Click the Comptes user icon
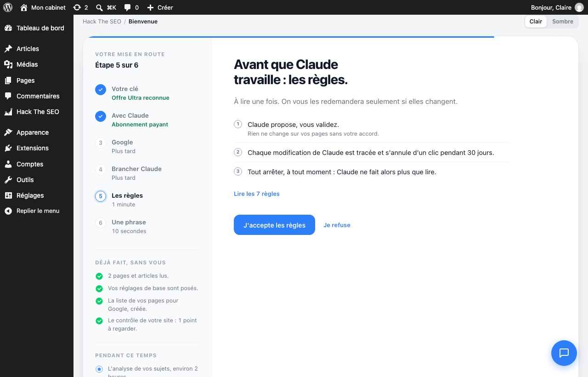 (x=8, y=164)
